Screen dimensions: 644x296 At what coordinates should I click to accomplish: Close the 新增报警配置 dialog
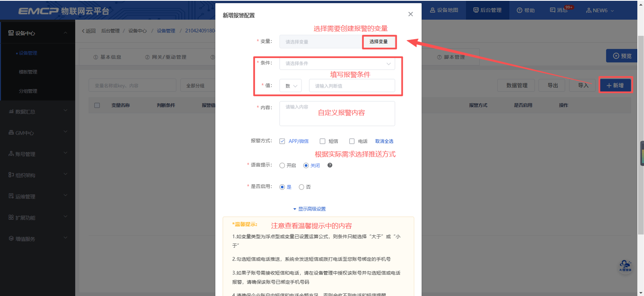tap(410, 14)
